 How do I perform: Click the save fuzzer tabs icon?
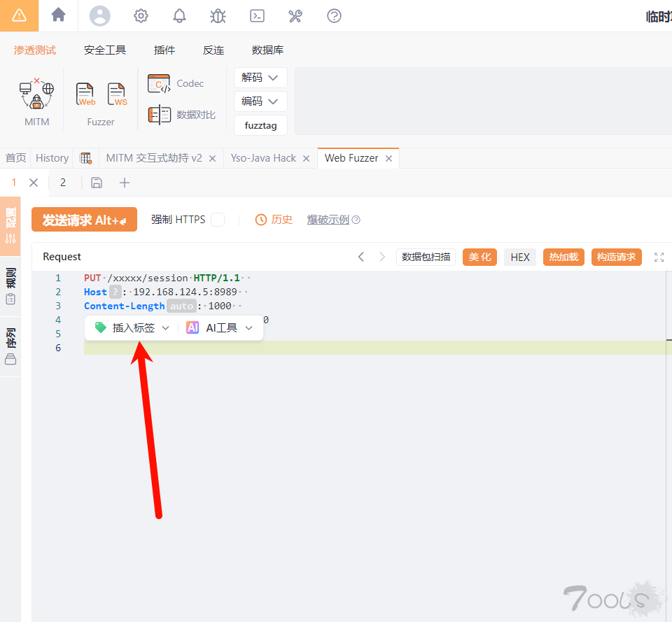click(97, 183)
